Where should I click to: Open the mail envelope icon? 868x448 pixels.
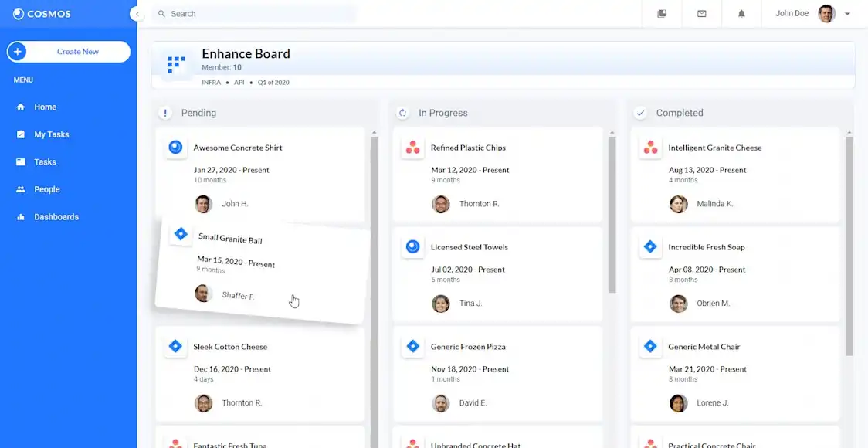[702, 14]
